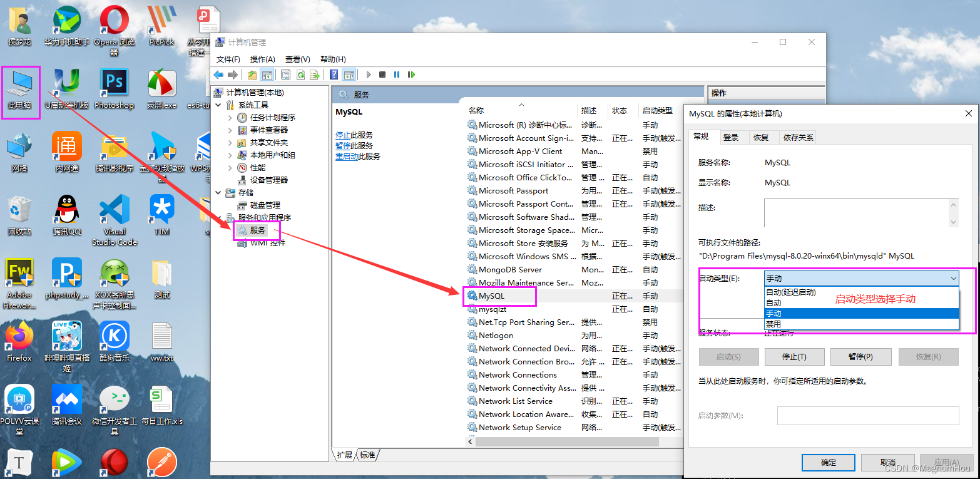Click the 暂停 this service link

point(343,146)
